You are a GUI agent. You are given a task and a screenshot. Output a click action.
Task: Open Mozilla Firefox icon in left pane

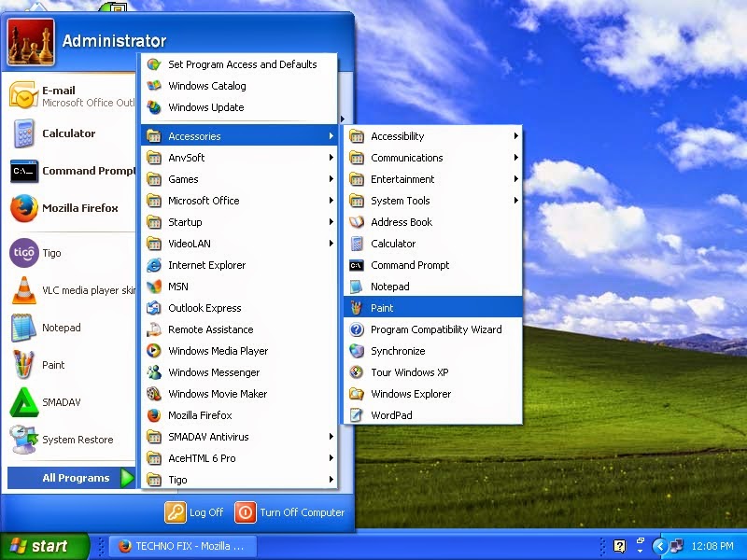[24, 208]
